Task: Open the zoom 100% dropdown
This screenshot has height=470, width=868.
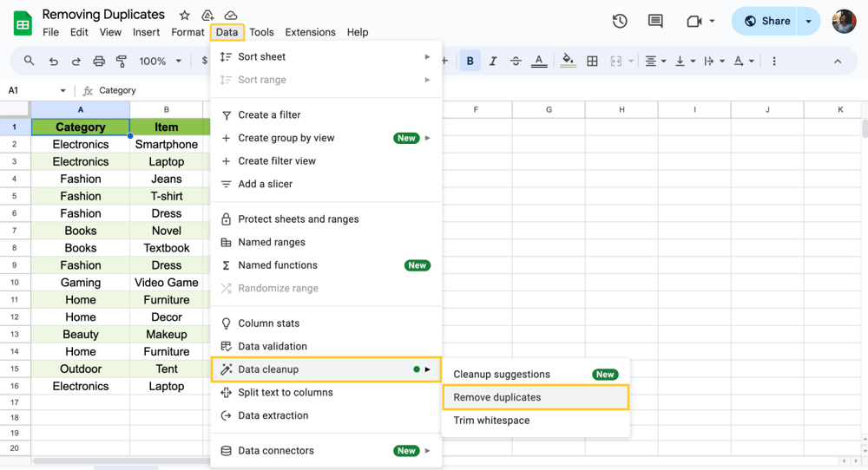Action: tap(160, 62)
